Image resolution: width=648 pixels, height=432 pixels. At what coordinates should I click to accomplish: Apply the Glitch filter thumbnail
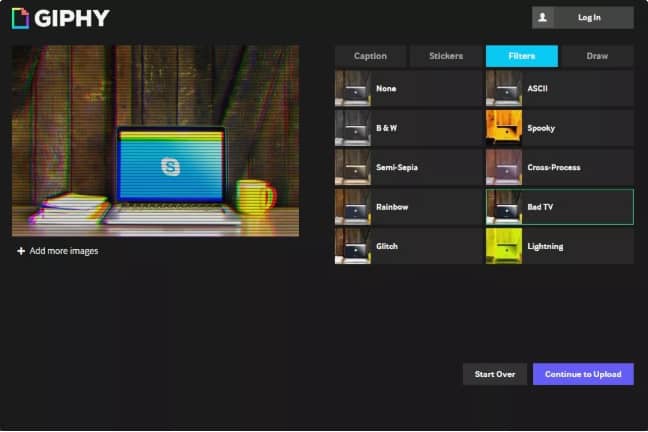click(353, 246)
